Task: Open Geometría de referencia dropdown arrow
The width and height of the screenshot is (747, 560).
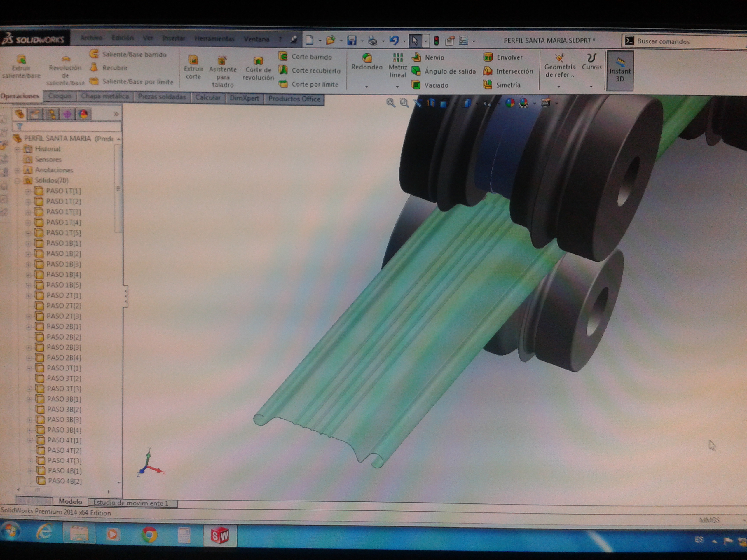Action: [558, 87]
